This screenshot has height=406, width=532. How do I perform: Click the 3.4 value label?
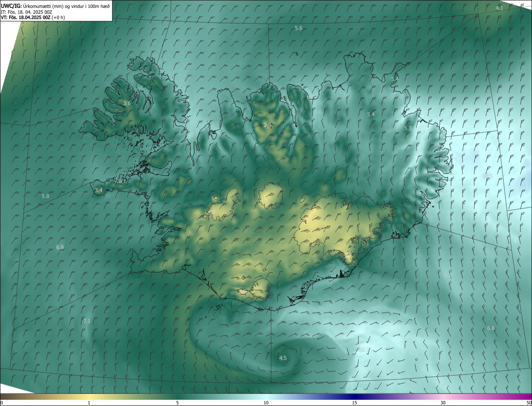(99, 190)
